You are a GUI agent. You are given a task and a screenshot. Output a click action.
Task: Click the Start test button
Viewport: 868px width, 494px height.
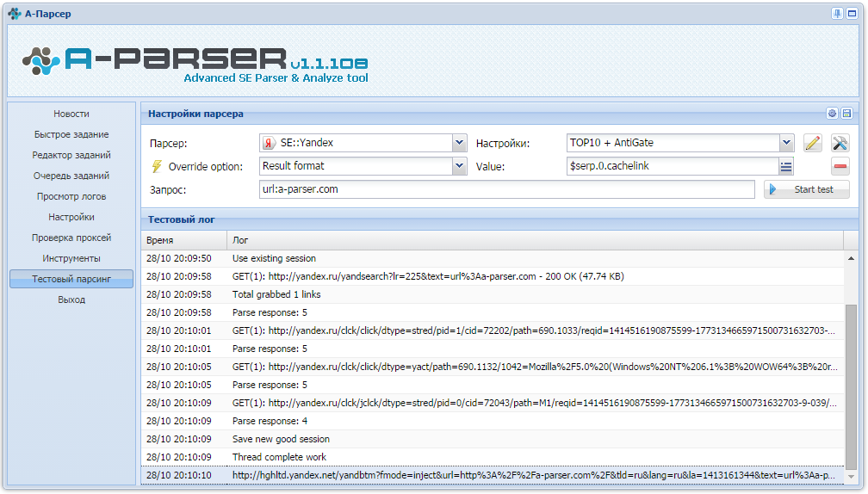click(x=807, y=189)
